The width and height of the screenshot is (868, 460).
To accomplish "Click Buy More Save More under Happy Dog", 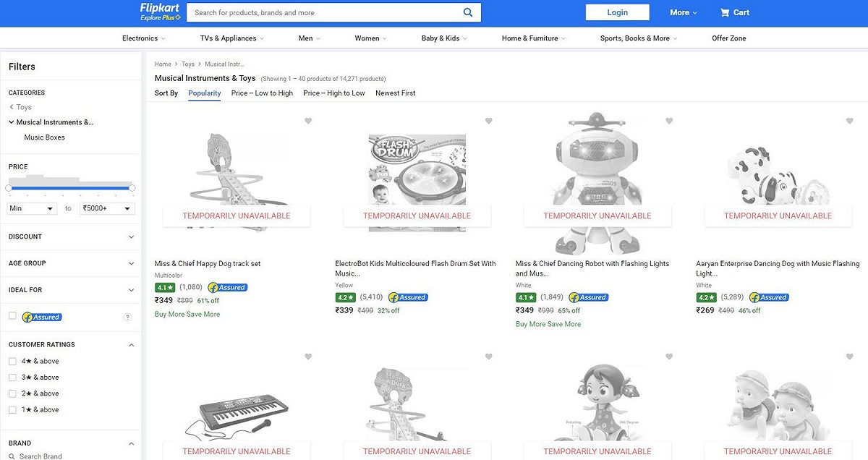I will pyautogui.click(x=187, y=314).
